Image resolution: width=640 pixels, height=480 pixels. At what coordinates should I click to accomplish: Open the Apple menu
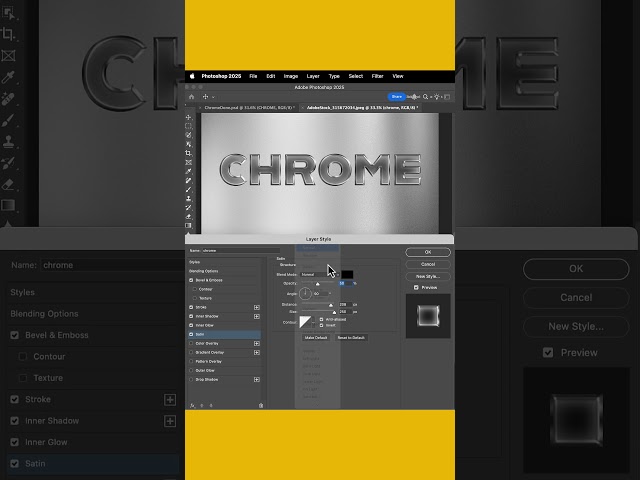pyautogui.click(x=192, y=76)
